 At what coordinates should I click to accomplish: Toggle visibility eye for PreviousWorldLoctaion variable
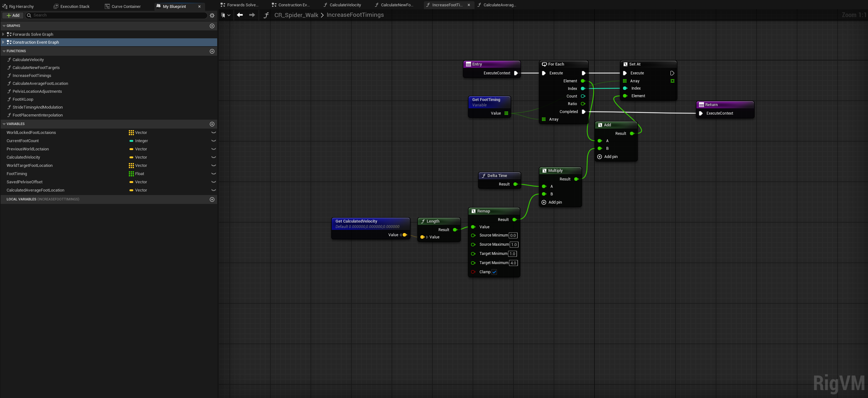pyautogui.click(x=213, y=149)
